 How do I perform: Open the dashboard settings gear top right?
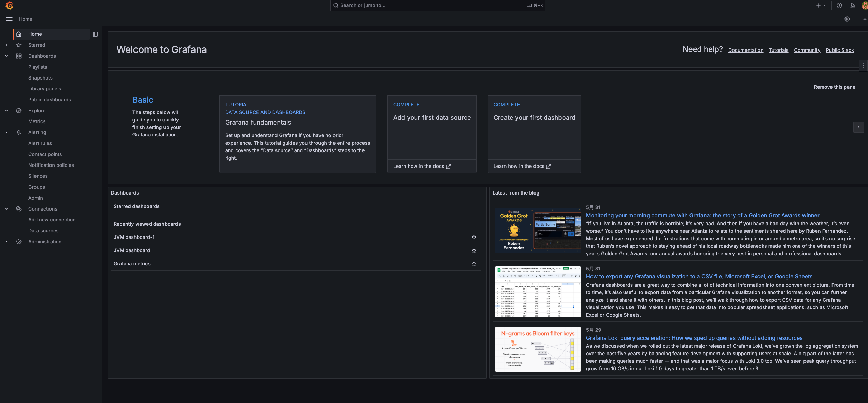847,19
